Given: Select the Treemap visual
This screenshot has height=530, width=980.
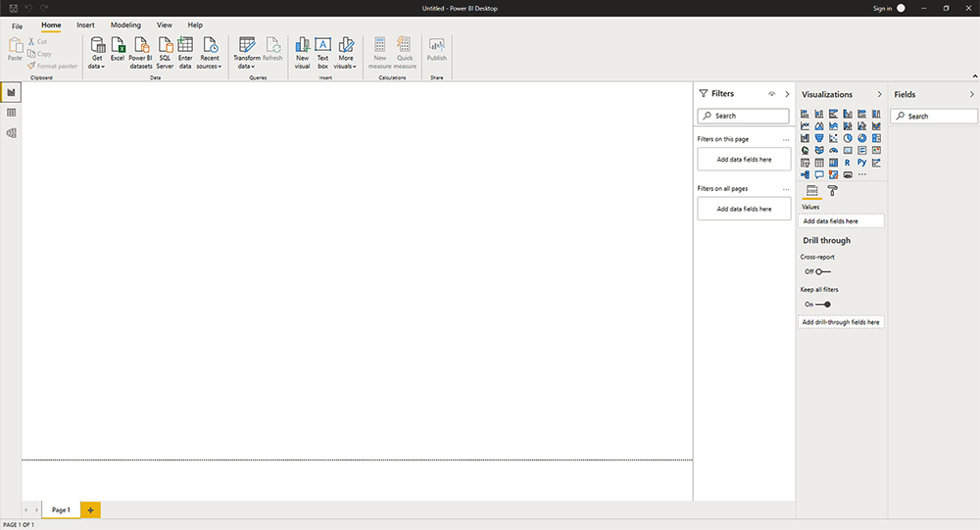Looking at the screenshot, I should tap(876, 138).
